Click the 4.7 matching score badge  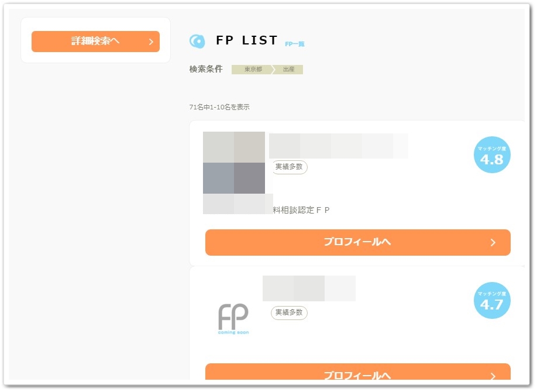pos(492,300)
